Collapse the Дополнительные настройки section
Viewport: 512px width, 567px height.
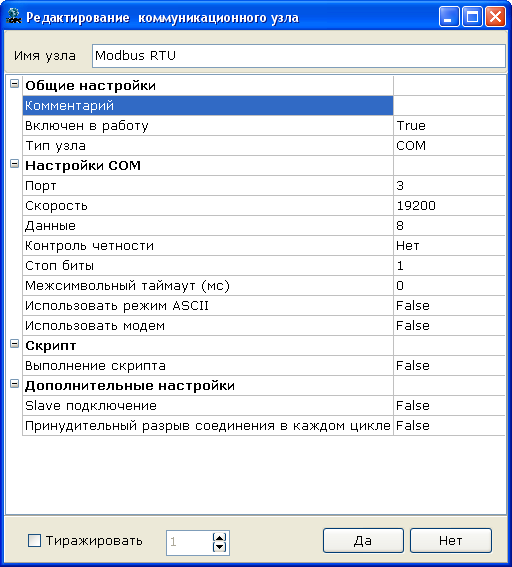pos(14,384)
